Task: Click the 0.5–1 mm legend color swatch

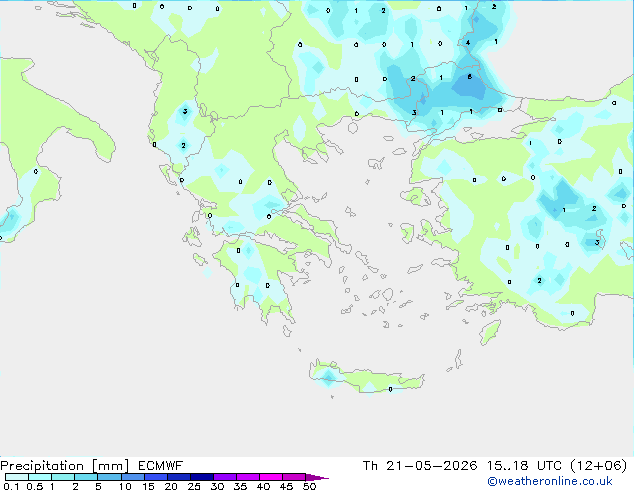Action: (40, 477)
